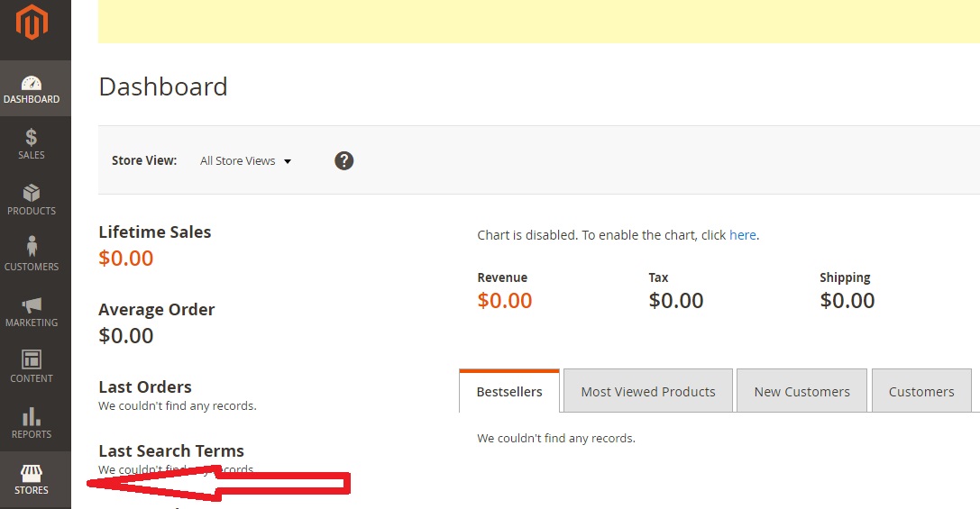This screenshot has height=509, width=980.
Task: Open the Sales dollar icon
Action: [32, 138]
